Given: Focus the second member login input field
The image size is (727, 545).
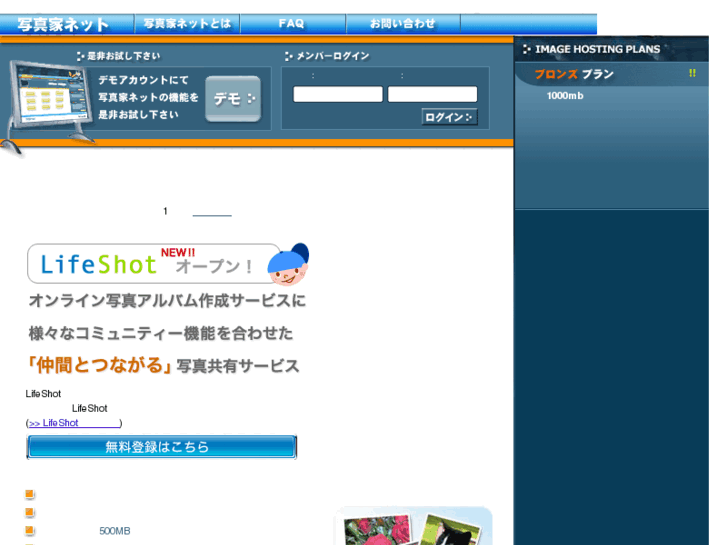Looking at the screenshot, I should (433, 94).
